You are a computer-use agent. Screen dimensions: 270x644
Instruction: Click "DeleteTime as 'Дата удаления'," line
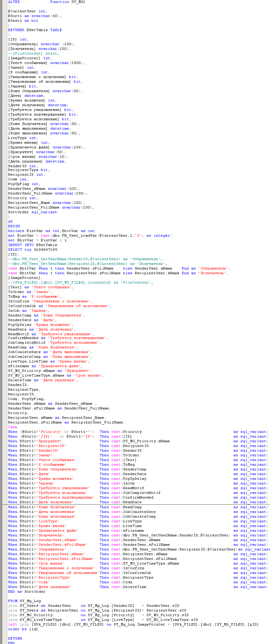(43, 380)
